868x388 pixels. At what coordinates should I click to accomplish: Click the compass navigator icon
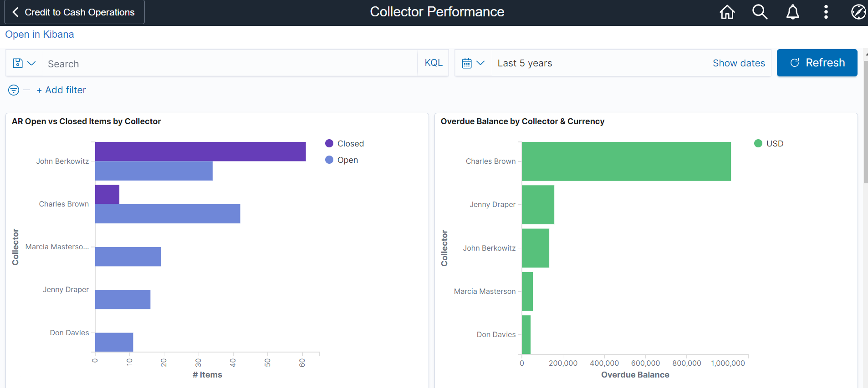tap(858, 12)
